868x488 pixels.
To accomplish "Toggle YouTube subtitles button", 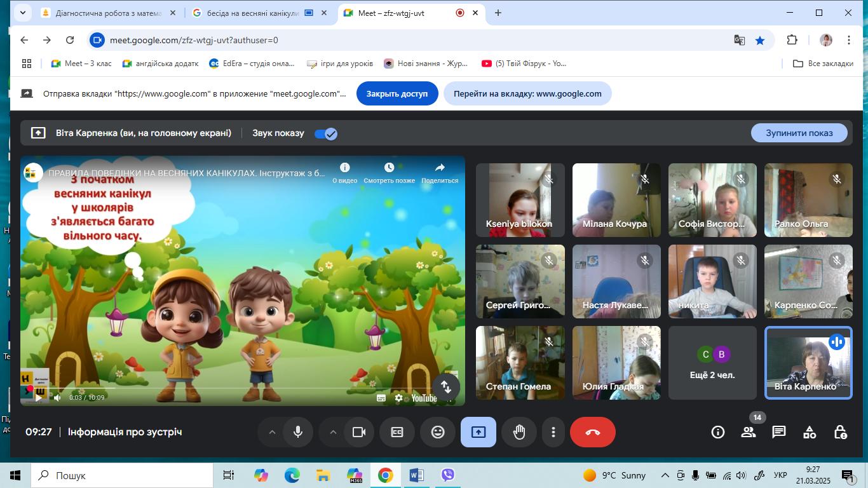I will [381, 398].
